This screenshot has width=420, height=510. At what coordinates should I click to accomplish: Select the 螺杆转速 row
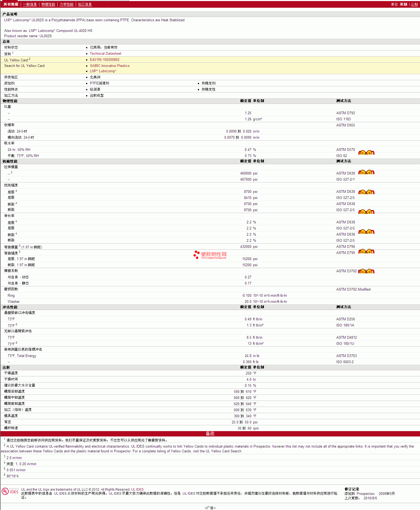coord(210,428)
